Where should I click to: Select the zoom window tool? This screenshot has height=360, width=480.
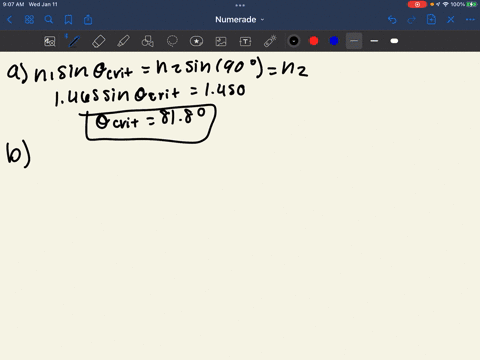click(50, 41)
